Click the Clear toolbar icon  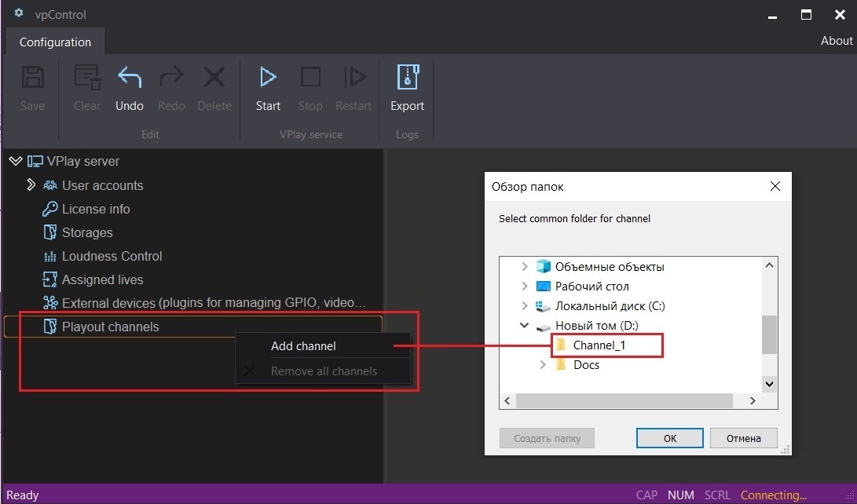pos(87,78)
